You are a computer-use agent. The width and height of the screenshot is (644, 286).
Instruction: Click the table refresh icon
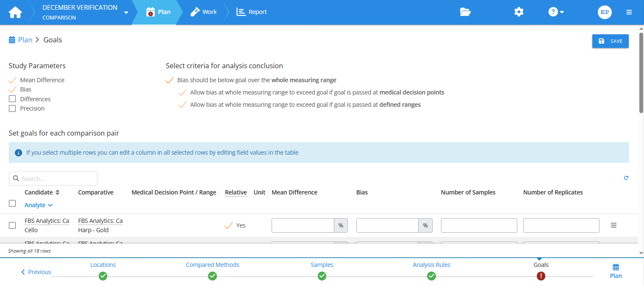click(x=626, y=178)
